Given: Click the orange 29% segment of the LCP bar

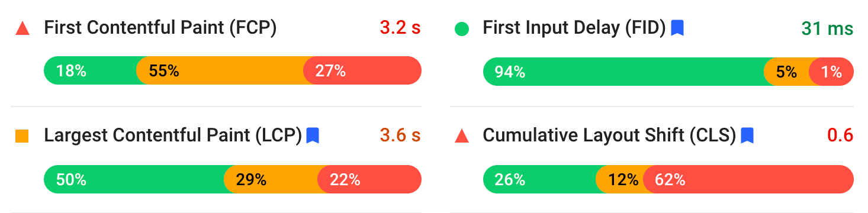Looking at the screenshot, I should [271, 179].
